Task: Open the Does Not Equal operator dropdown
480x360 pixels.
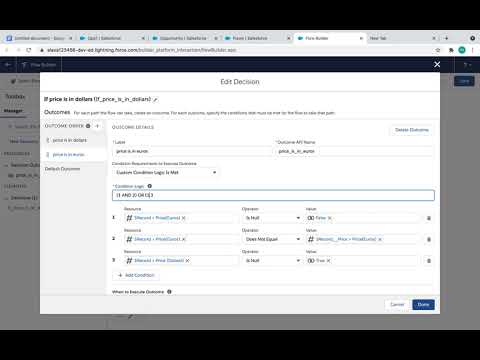Action: [272, 239]
